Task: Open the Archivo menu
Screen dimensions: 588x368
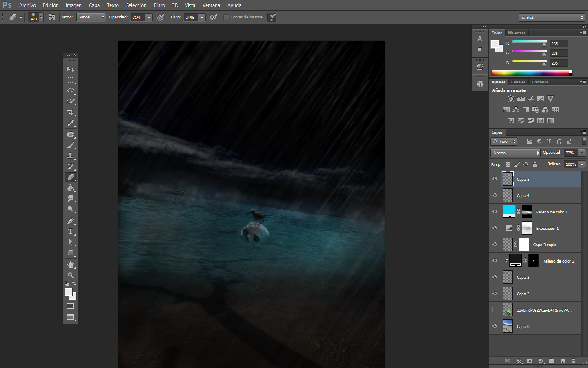Action: [27, 5]
